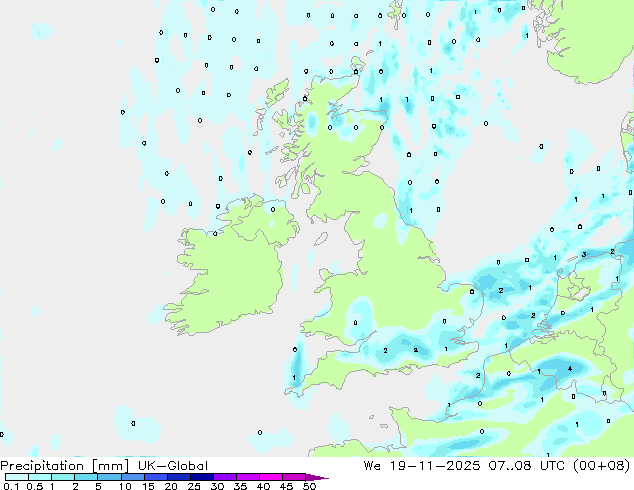The height and width of the screenshot is (490, 634).
Task: Click the '20' legend scale label
Action: click(171, 486)
